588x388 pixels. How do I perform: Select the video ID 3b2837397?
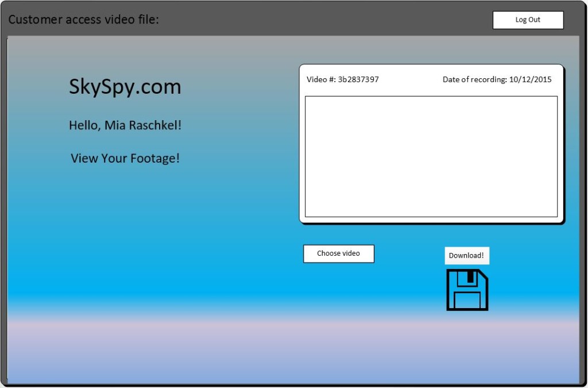tap(358, 80)
